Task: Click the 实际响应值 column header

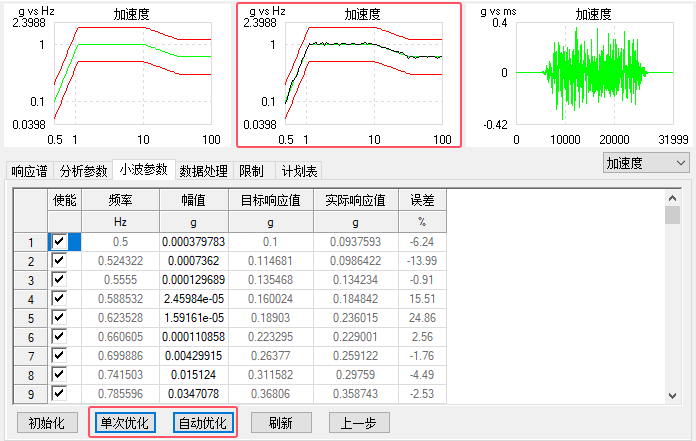Action: coord(356,200)
